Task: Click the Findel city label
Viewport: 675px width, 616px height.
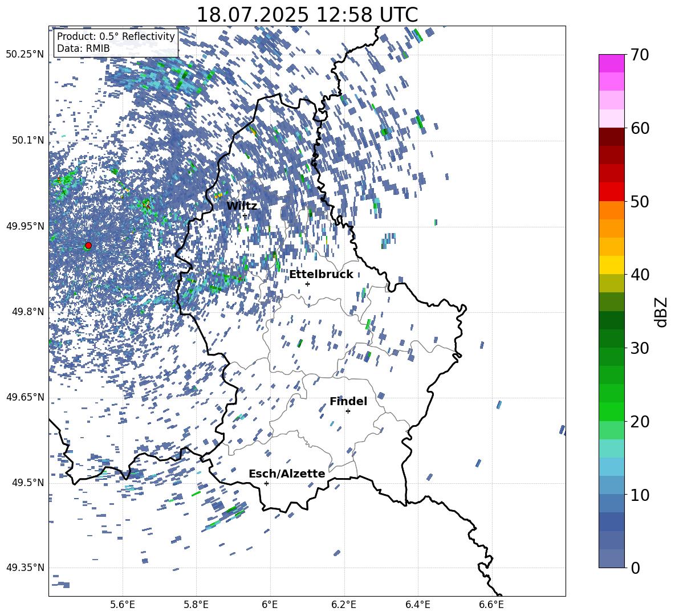Action: [348, 401]
